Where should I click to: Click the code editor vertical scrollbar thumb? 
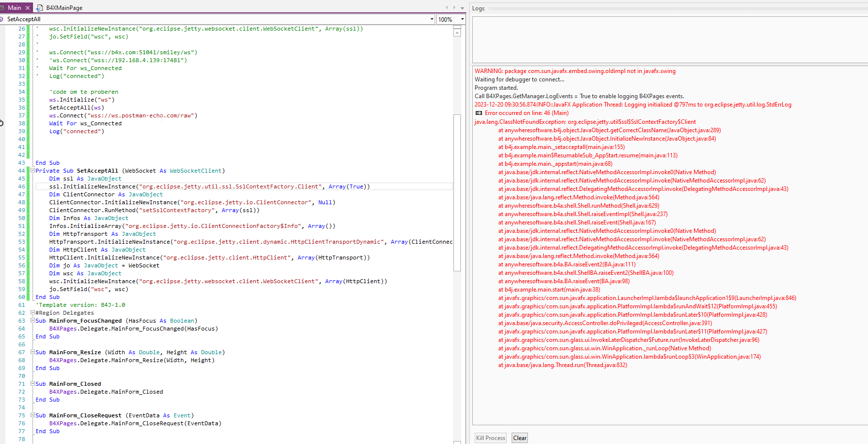click(457, 193)
